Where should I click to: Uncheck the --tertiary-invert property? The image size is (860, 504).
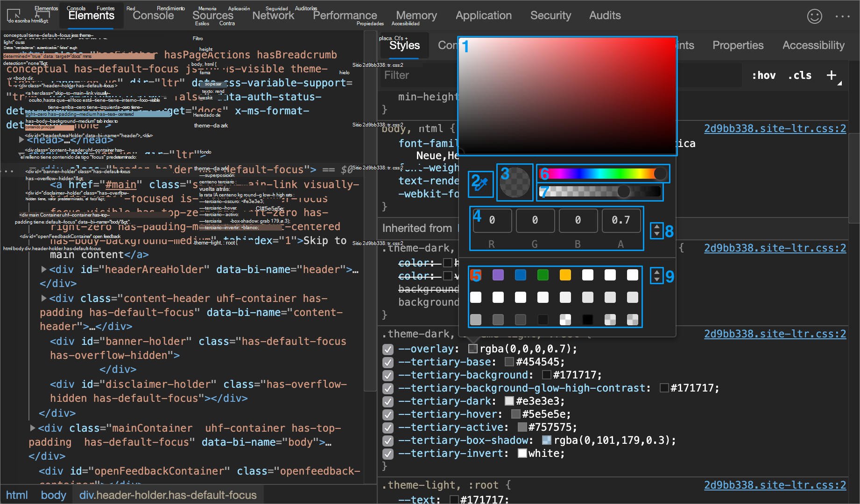[x=388, y=453]
